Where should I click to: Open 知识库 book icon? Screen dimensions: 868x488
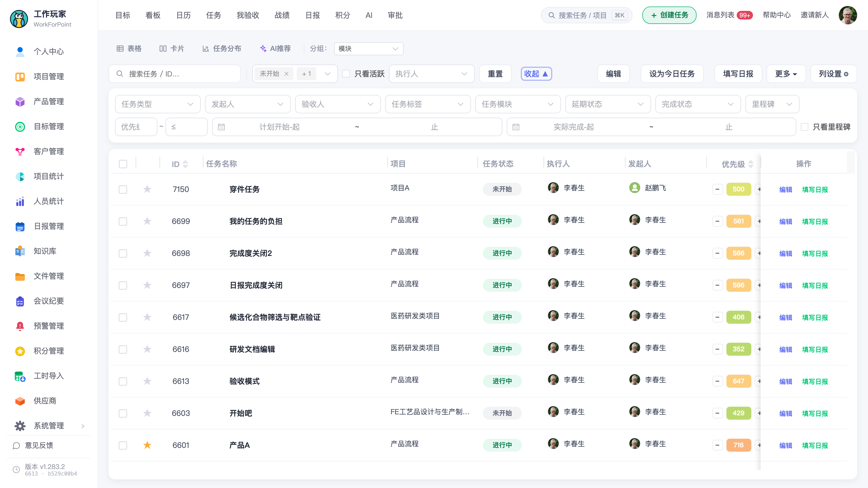pyautogui.click(x=20, y=251)
